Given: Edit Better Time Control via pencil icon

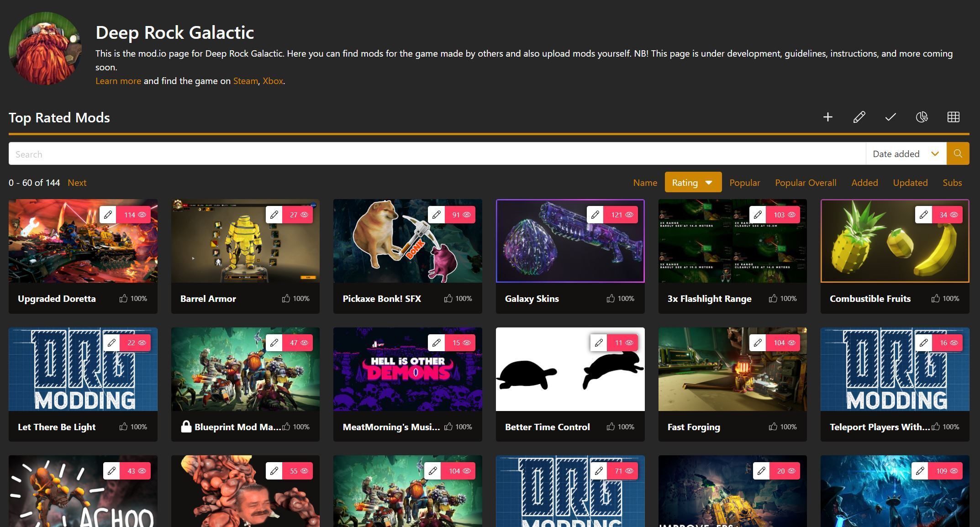Looking at the screenshot, I should point(599,343).
